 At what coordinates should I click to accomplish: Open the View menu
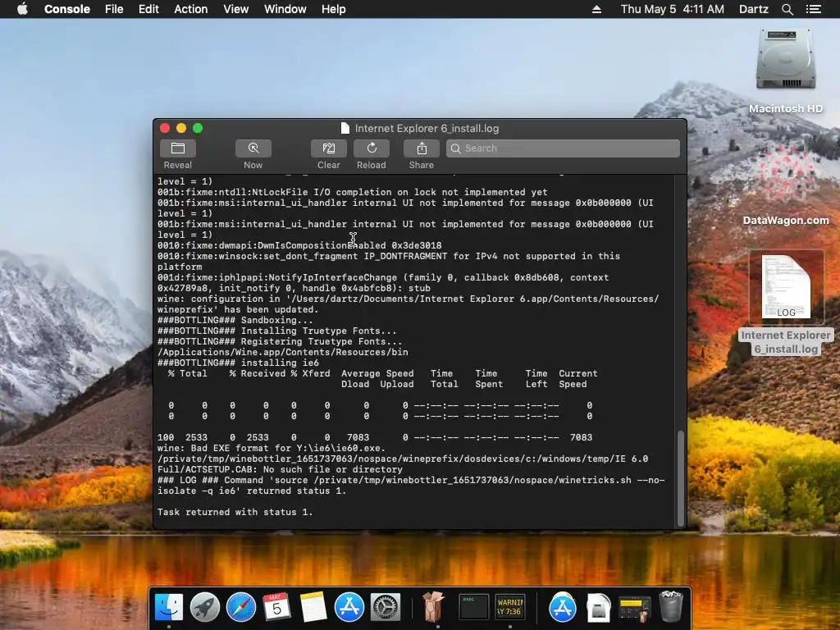coord(235,9)
